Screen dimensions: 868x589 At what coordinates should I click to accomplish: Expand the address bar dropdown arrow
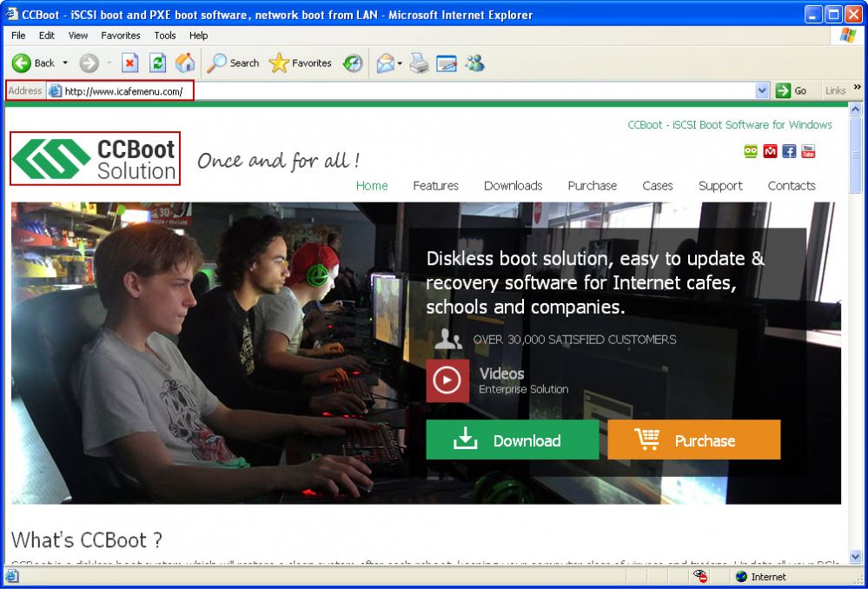click(x=762, y=91)
